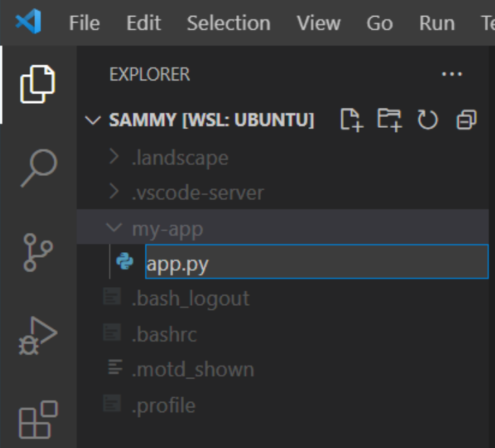This screenshot has height=448, width=495.
Task: Collapse the my-app folder chevron
Action: (114, 227)
